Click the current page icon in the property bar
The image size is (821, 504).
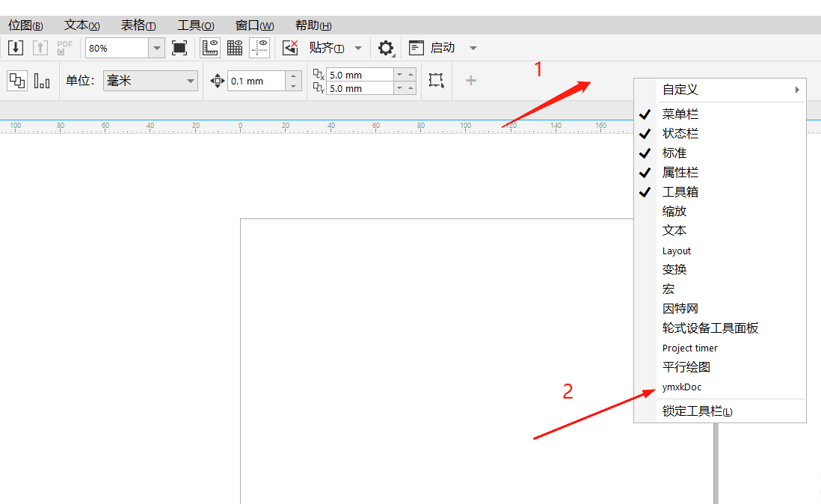(42, 81)
